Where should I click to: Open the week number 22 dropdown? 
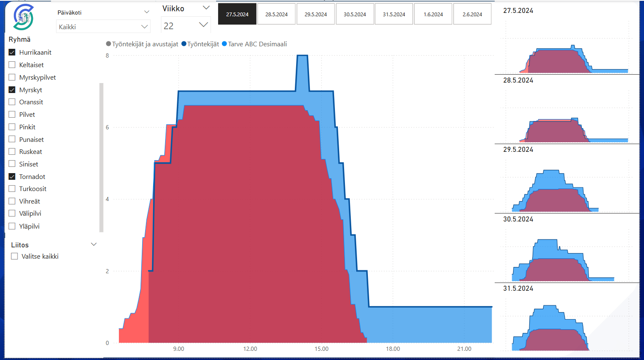coord(186,25)
